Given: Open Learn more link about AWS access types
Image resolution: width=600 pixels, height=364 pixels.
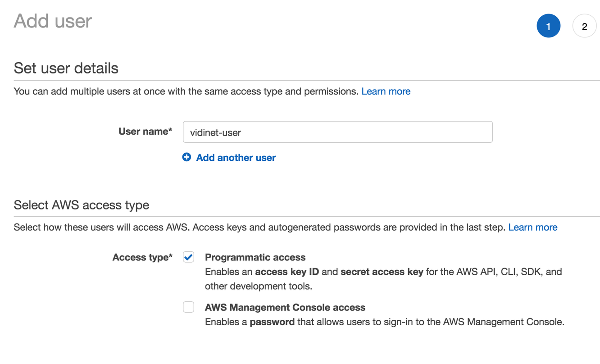Looking at the screenshot, I should [532, 227].
